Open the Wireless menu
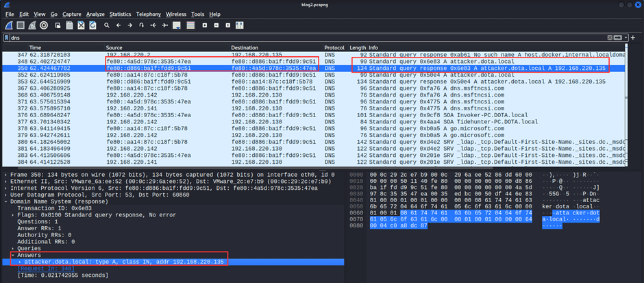Image resolution: width=644 pixels, height=283 pixels. (x=176, y=14)
